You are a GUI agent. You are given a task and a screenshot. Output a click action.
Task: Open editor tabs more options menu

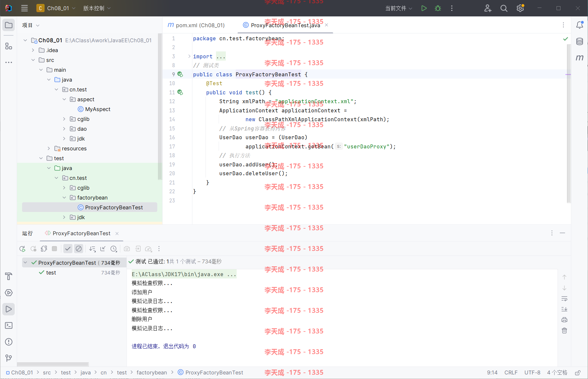(563, 25)
